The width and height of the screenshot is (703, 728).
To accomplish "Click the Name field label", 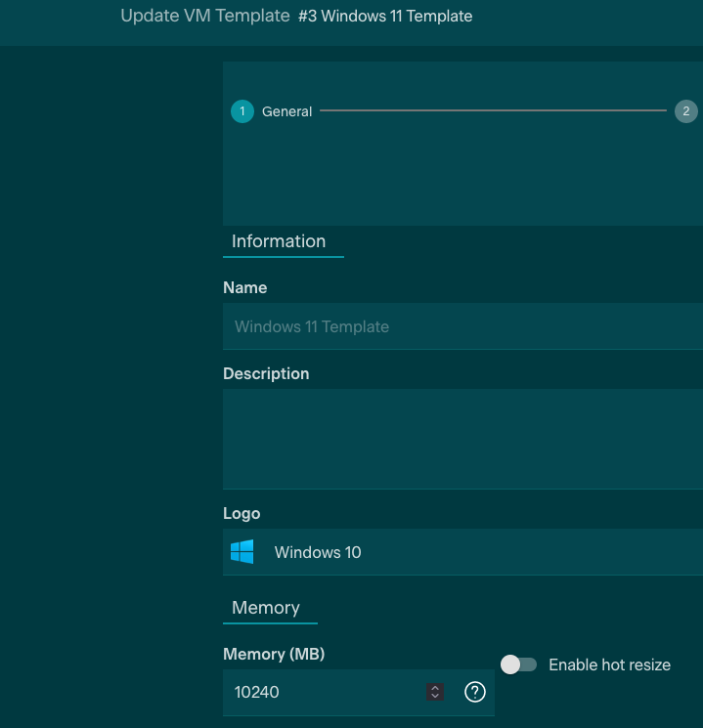I will [244, 287].
